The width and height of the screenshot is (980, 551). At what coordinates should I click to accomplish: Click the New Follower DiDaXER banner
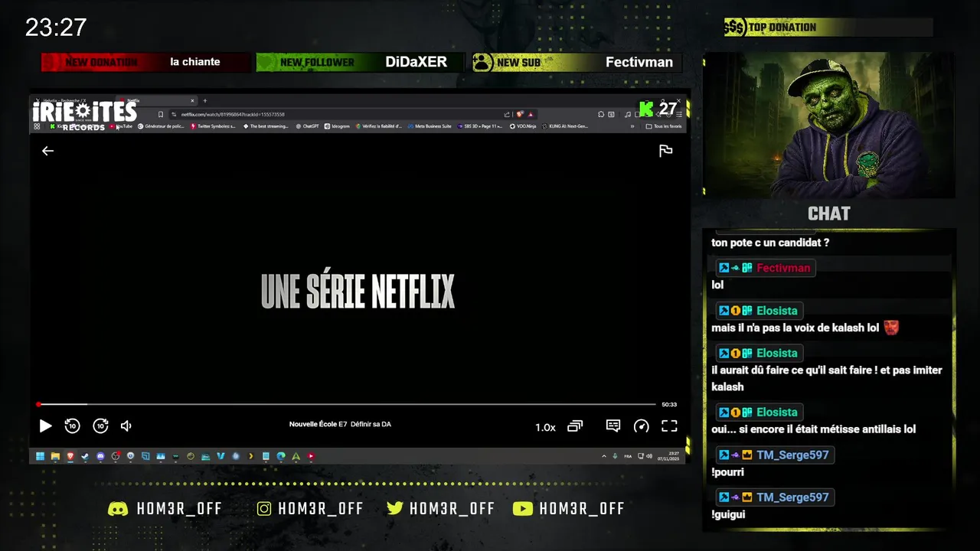coord(360,62)
